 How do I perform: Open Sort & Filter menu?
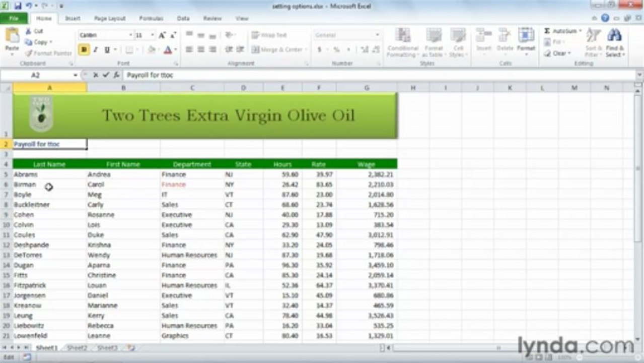pyautogui.click(x=594, y=42)
